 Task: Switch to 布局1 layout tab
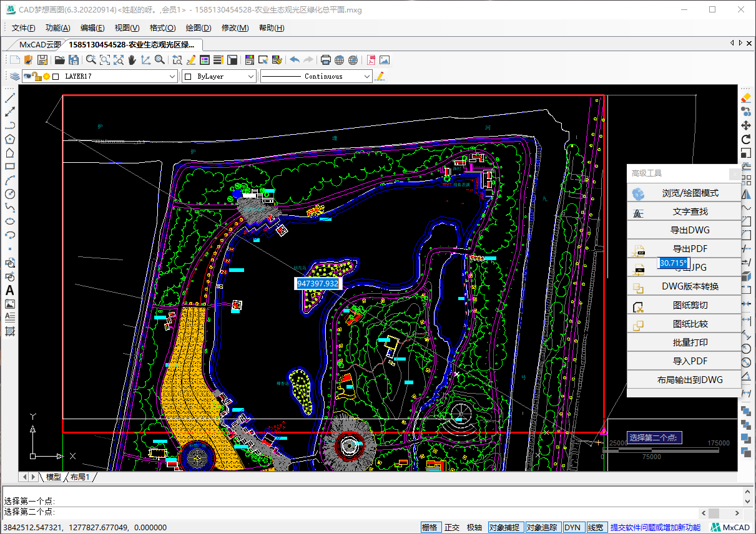point(79,477)
